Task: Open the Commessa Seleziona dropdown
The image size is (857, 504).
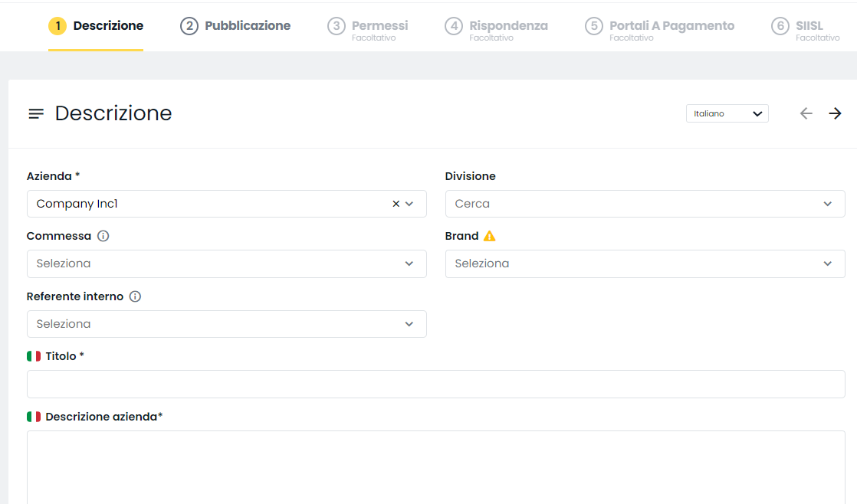Action: (226, 263)
